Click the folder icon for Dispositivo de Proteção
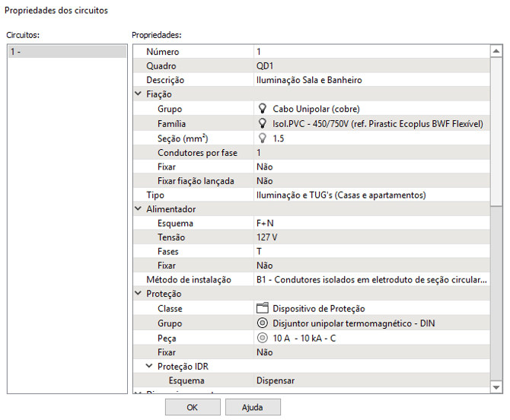Screen dimensions: 510x420 coord(263,309)
